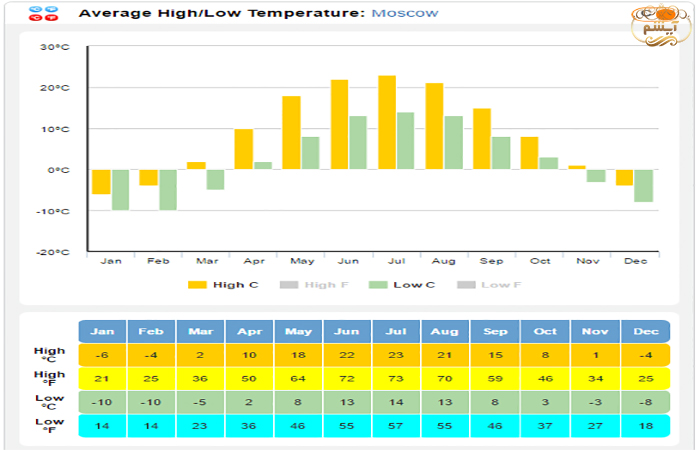The image size is (700, 450).
Task: Click the yellow High C bar for May
Action: (x=291, y=133)
